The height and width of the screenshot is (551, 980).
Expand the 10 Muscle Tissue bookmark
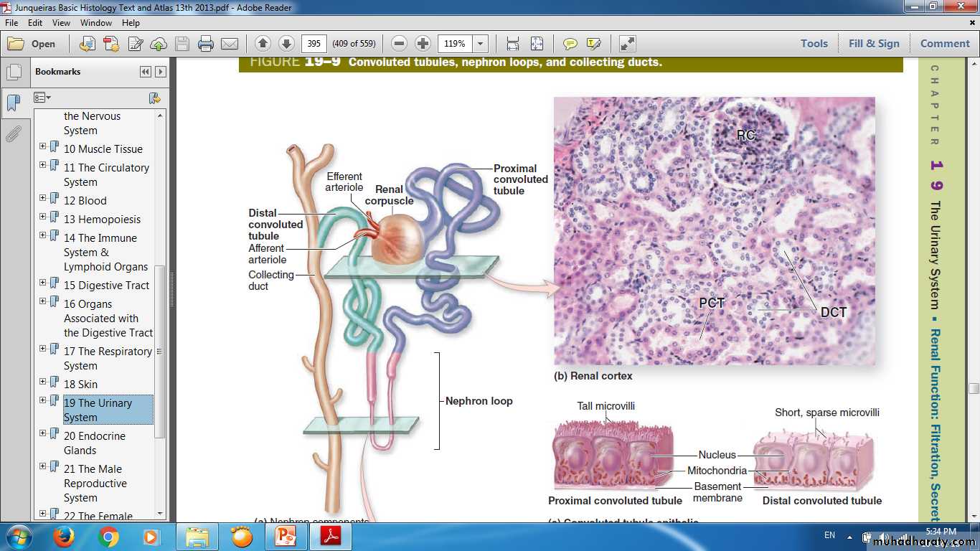pyautogui.click(x=42, y=146)
